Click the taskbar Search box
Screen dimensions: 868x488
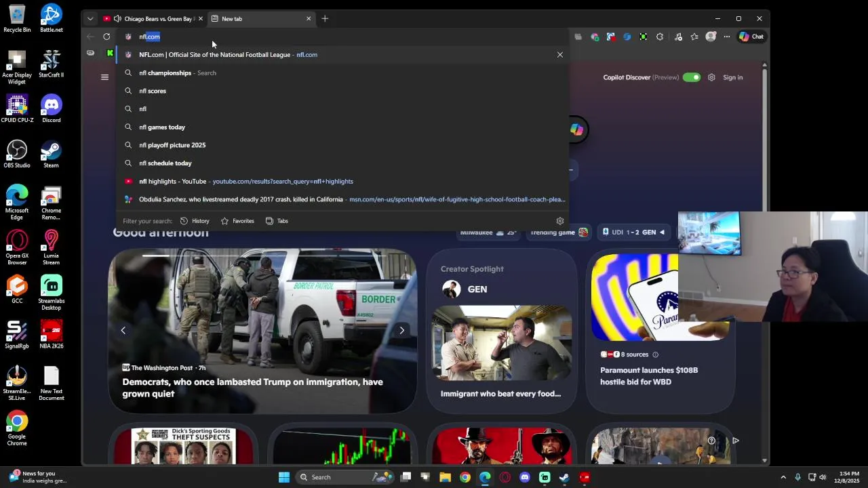click(345, 477)
